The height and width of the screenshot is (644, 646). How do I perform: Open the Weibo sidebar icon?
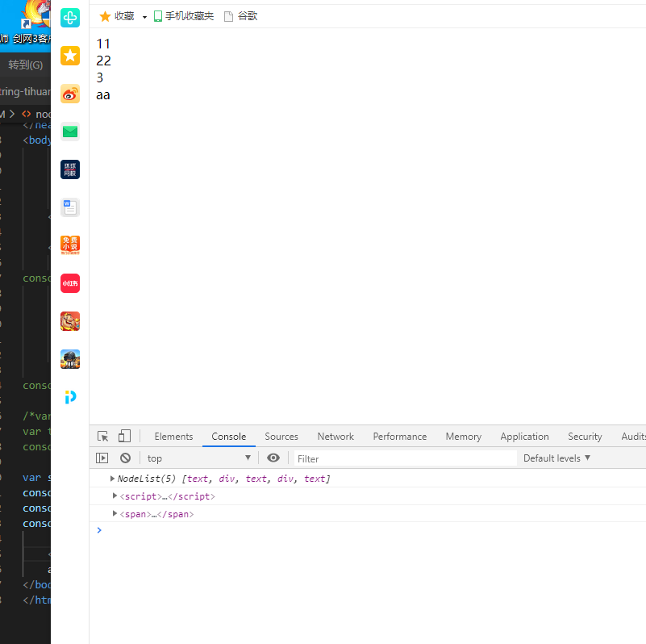tap(70, 94)
